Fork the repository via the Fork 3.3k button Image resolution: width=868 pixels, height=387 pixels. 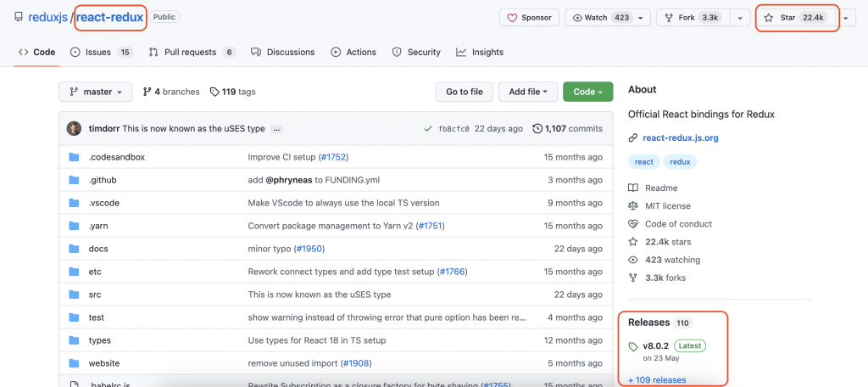click(693, 18)
